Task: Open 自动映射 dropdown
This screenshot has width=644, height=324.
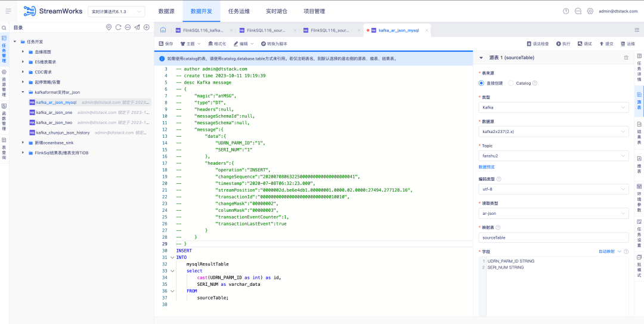Action: click(610, 251)
